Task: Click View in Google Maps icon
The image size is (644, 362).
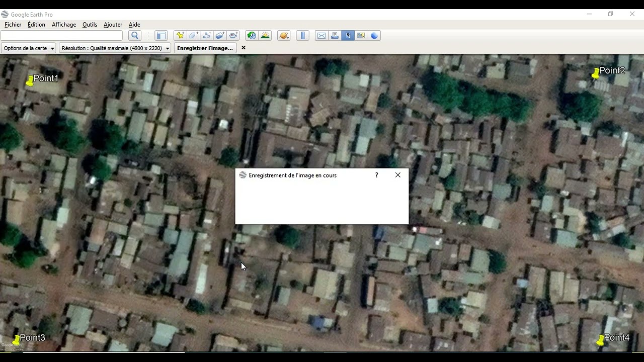Action: [361, 35]
